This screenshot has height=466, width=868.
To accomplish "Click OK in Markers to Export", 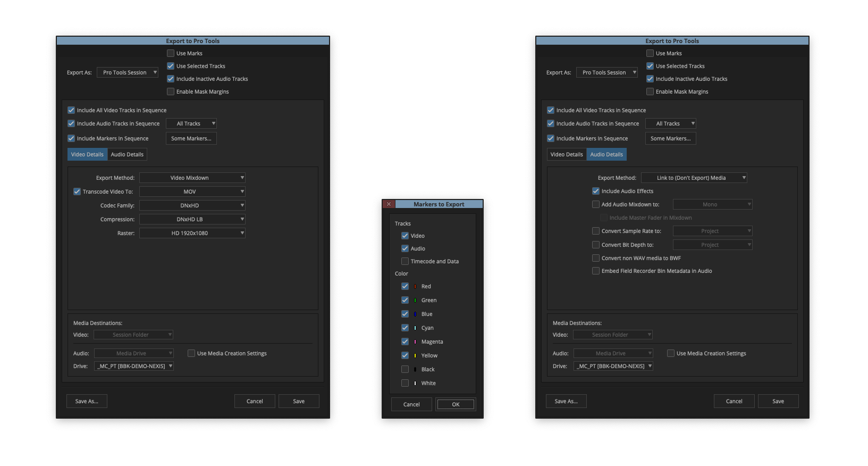I will click(x=456, y=404).
